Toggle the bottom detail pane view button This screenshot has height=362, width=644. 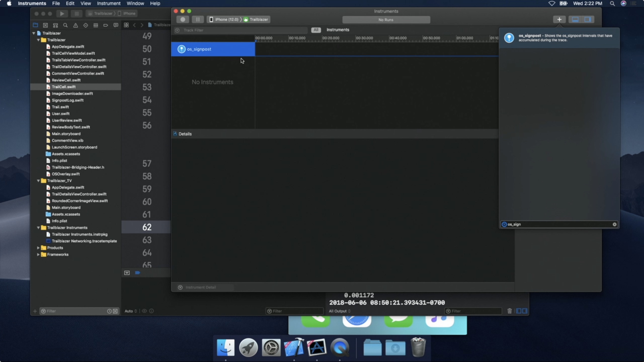575,19
